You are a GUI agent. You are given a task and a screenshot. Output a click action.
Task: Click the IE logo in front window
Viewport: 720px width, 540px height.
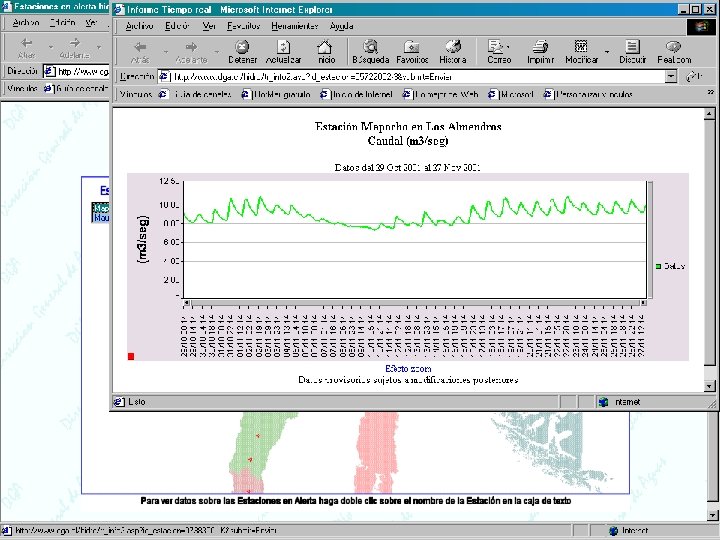(x=700, y=27)
